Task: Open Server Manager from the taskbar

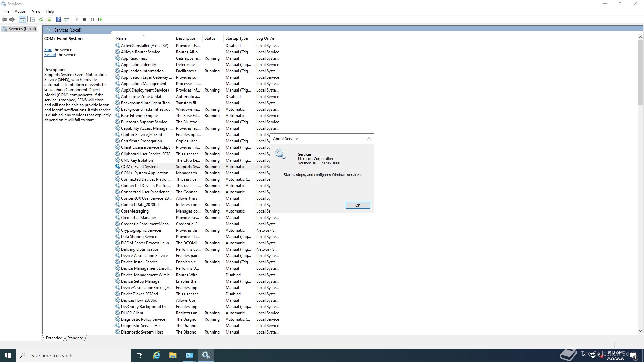Action: [189, 355]
